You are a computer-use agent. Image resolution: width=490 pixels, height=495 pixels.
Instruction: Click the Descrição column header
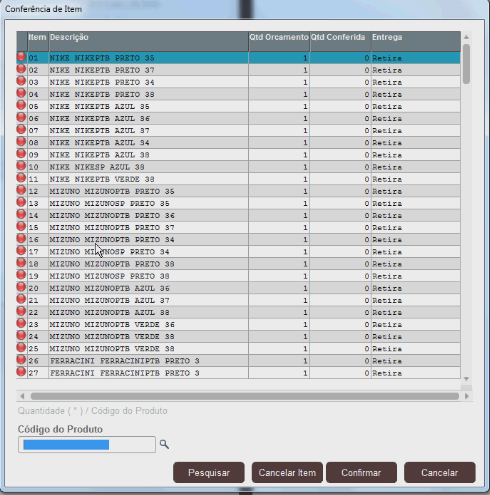tap(149, 41)
